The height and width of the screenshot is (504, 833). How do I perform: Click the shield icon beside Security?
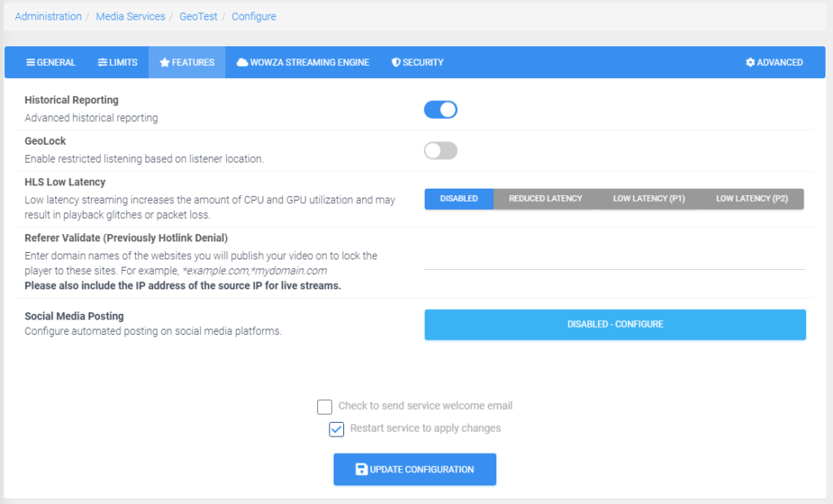pos(396,63)
